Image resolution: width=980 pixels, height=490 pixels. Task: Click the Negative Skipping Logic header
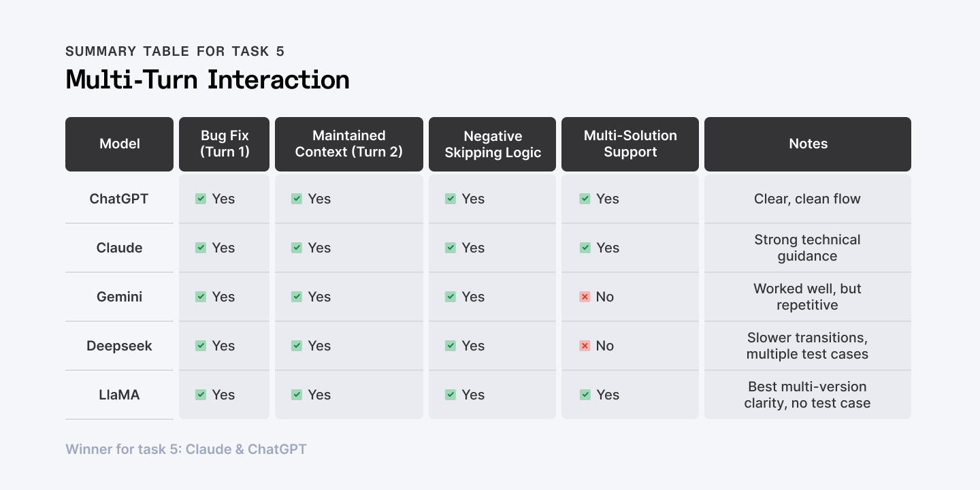tap(493, 144)
